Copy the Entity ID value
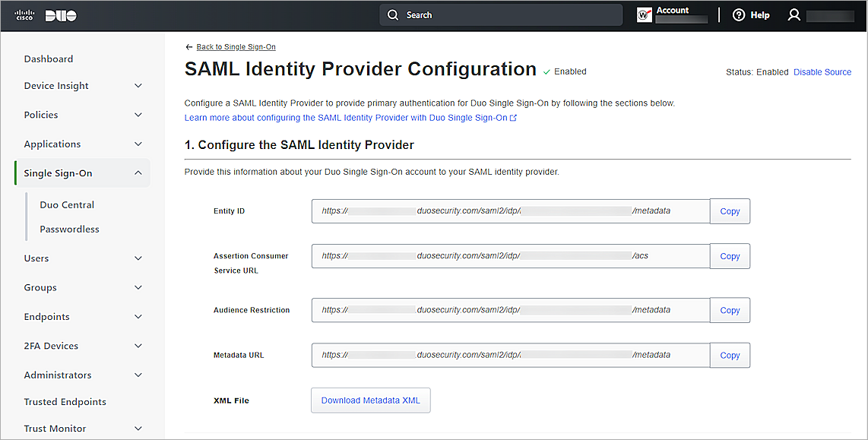This screenshot has width=868, height=440. (729, 211)
